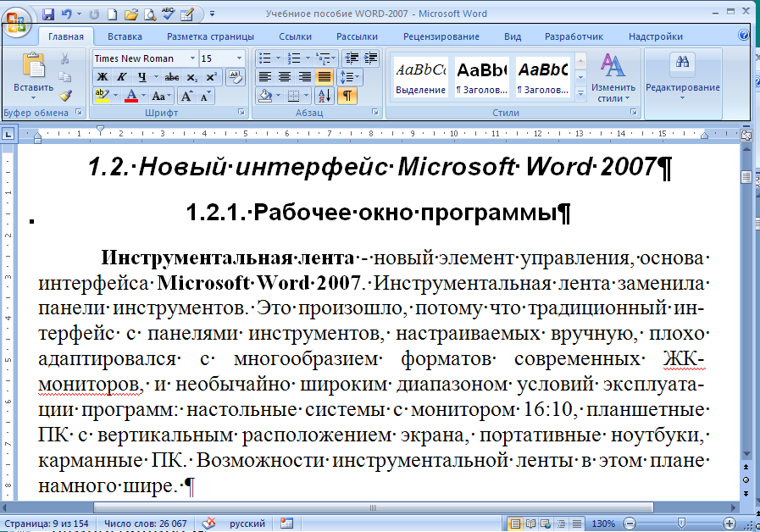Apply yellow text highlight color

pos(102,96)
